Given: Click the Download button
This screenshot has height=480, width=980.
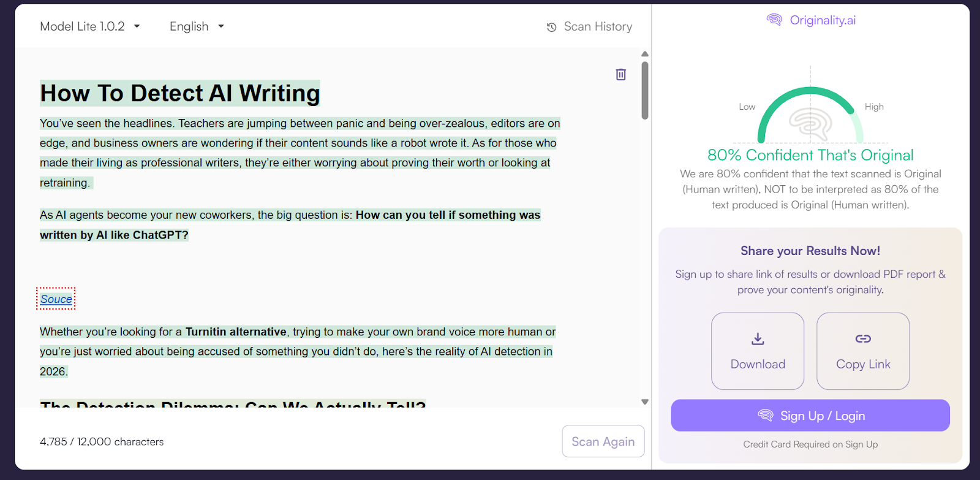Looking at the screenshot, I should tap(758, 351).
